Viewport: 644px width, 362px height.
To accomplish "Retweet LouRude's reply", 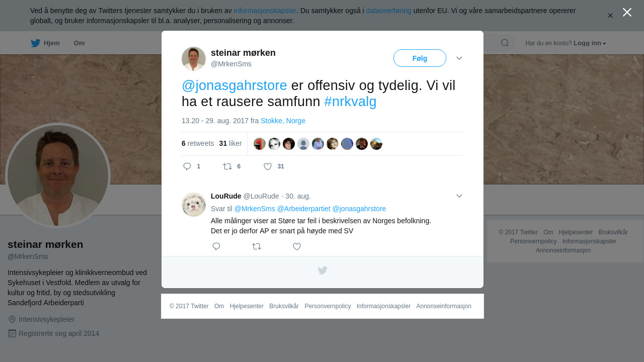I will click(257, 246).
